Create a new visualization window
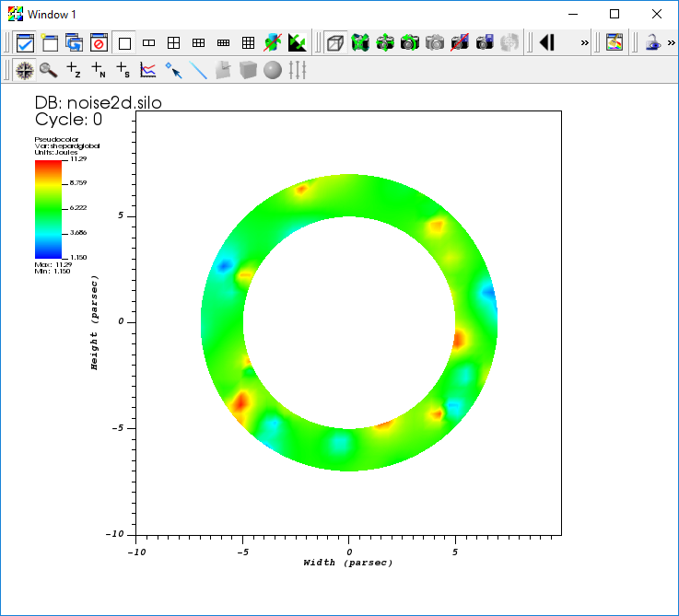The image size is (679, 616). point(50,43)
